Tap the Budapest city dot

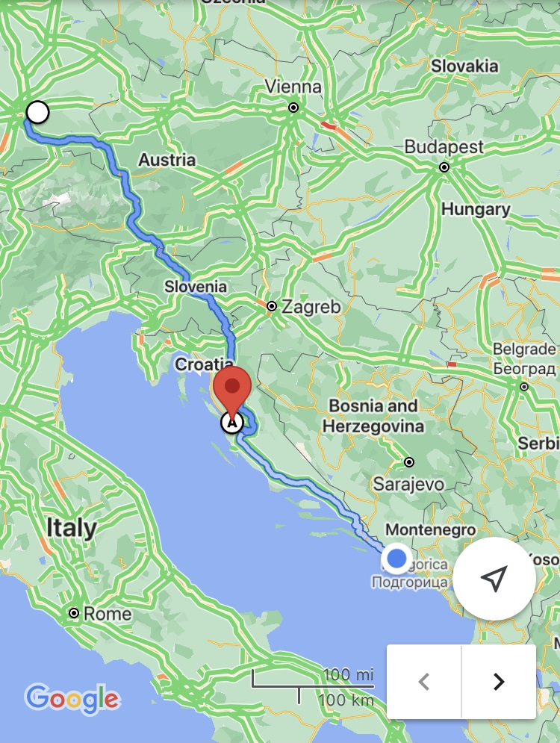click(x=444, y=167)
